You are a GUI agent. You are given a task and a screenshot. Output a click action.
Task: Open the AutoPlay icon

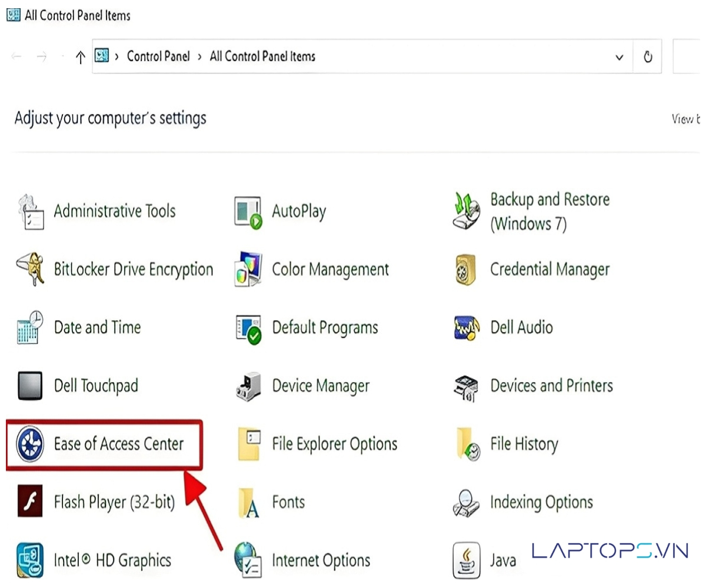(248, 212)
